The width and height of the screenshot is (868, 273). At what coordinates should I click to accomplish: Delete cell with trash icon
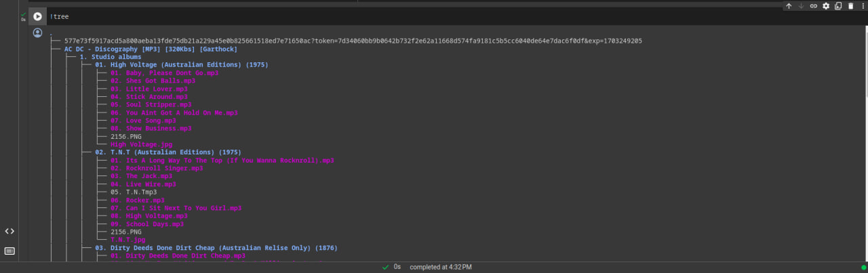tap(850, 6)
